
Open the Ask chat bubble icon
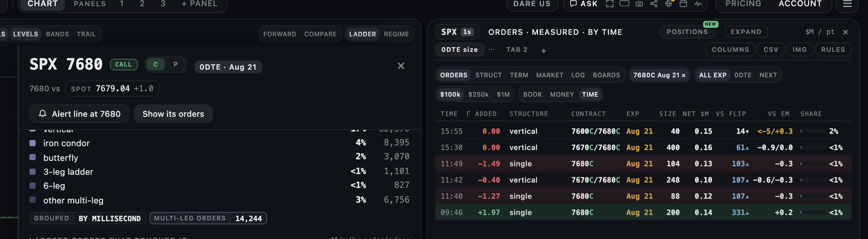pyautogui.click(x=573, y=4)
